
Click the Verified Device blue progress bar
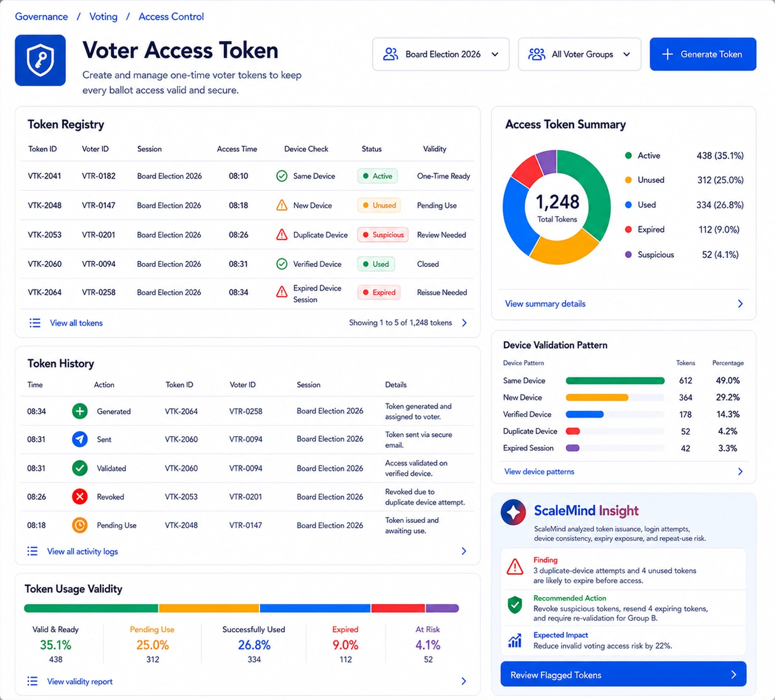pos(584,414)
